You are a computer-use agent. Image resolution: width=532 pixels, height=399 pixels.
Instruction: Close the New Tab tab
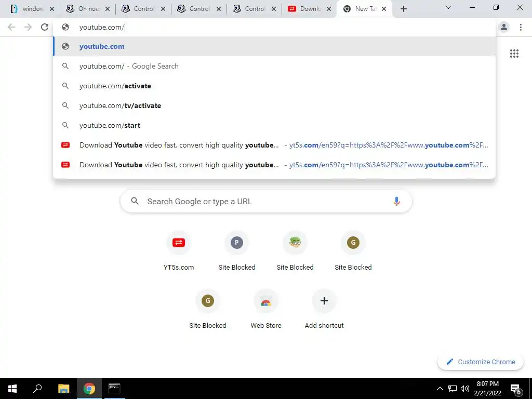click(384, 9)
